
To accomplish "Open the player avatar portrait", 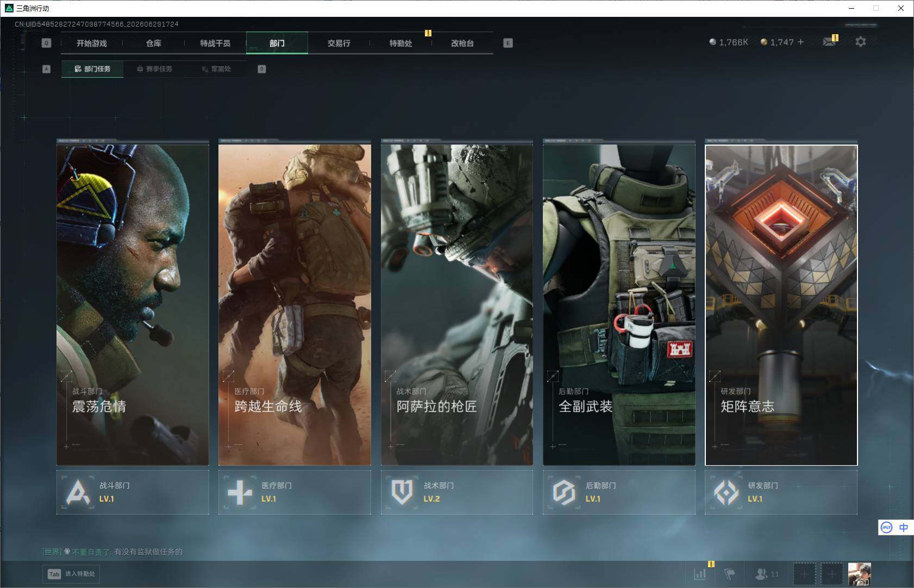I will point(860,574).
